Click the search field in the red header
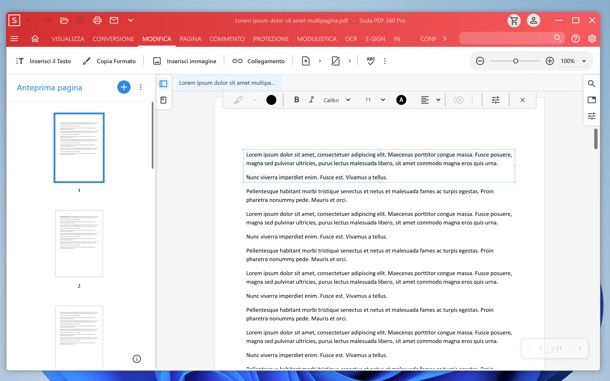 [512, 38]
